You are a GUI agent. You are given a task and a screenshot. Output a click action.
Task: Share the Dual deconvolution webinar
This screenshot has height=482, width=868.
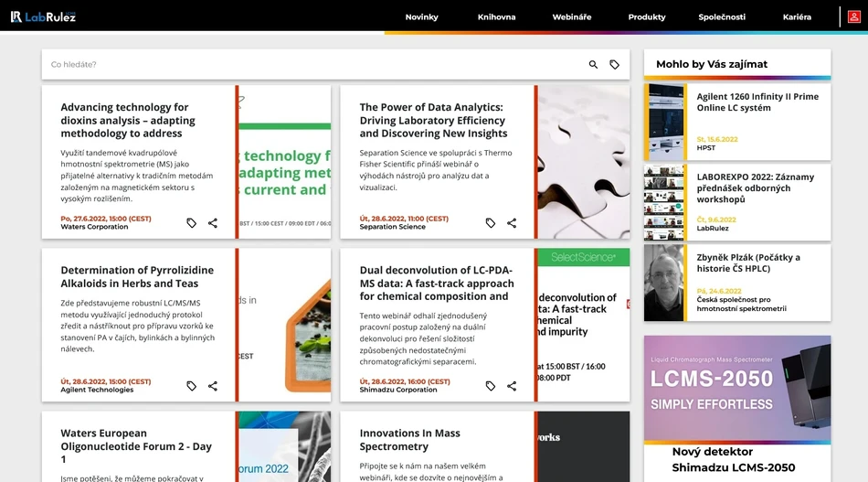512,386
